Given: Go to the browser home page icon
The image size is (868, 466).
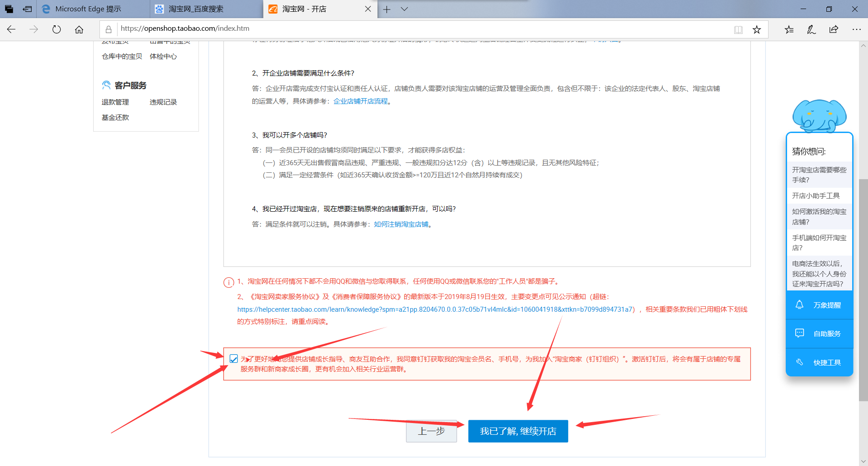Looking at the screenshot, I should coord(79,29).
